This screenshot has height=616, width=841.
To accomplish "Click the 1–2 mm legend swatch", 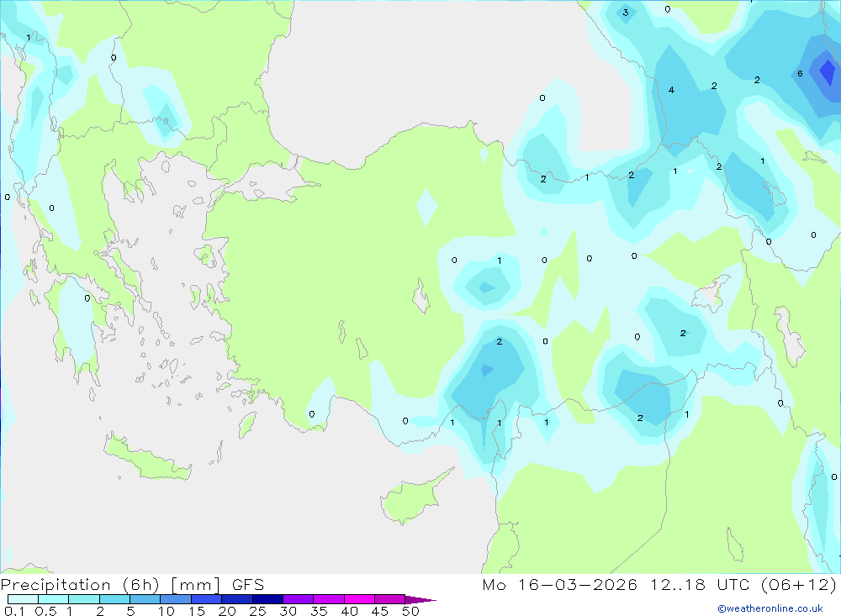I will 83,599.
